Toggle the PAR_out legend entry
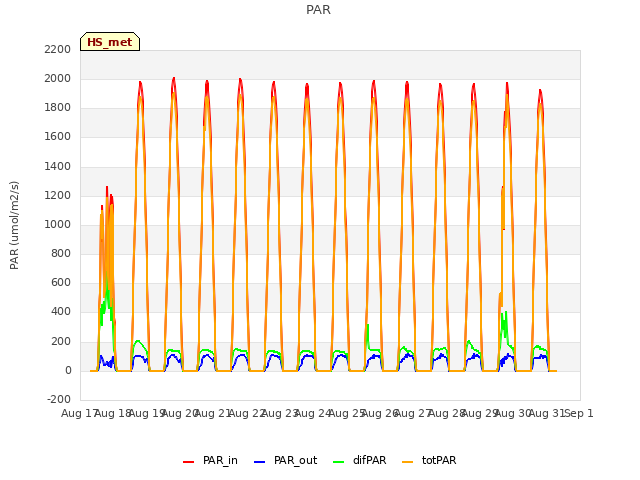The image size is (640, 480). (285, 460)
